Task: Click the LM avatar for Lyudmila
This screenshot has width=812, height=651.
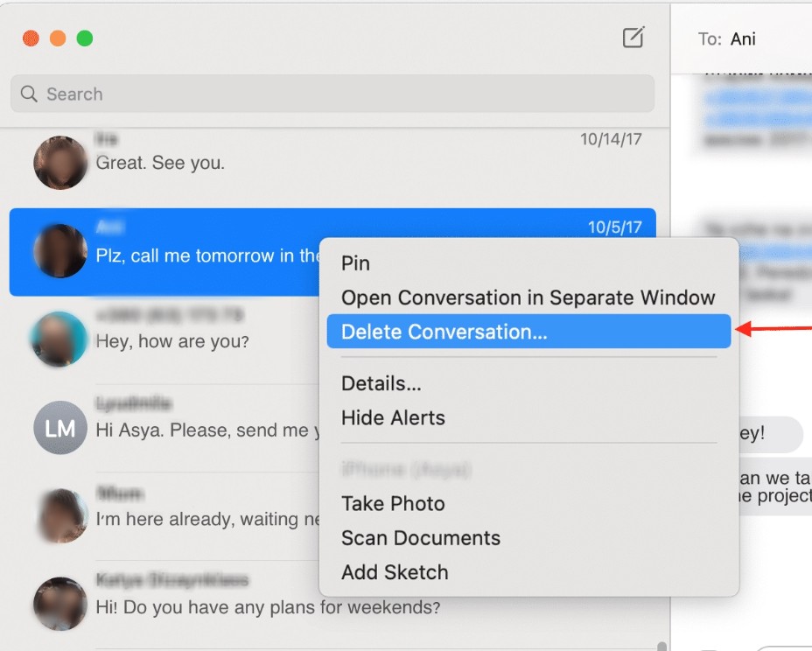Action: 59,429
